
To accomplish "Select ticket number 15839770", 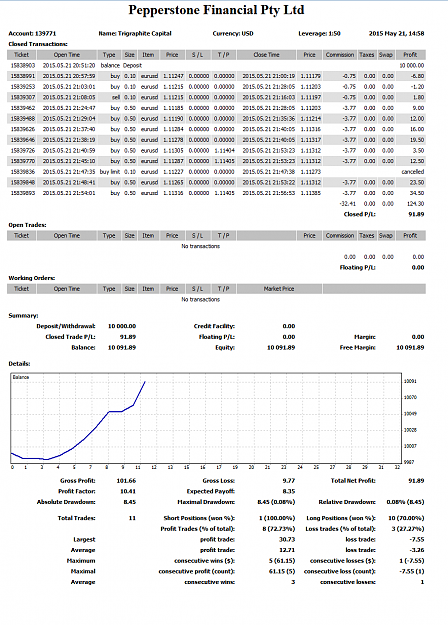I will 23,161.
